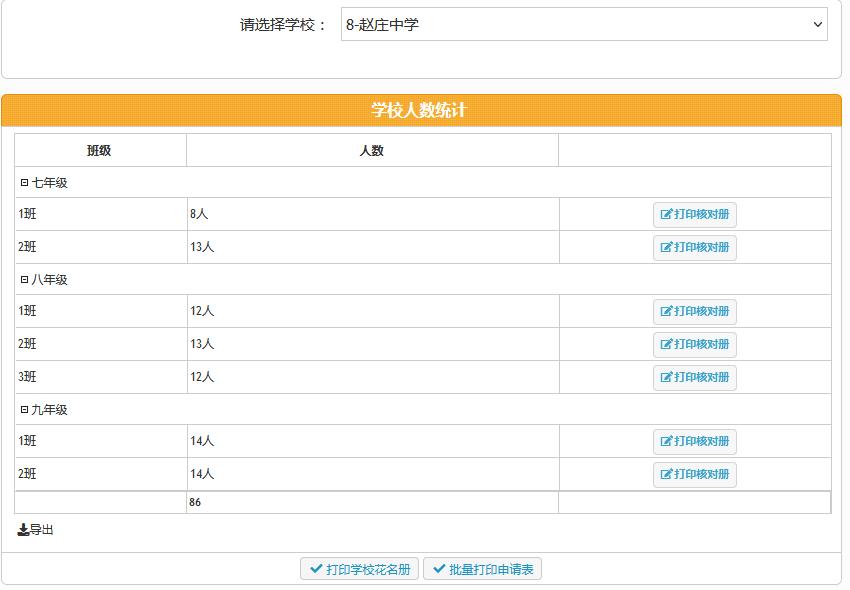Viewport: 850px width, 590px height.
Task: Select the 班级 column header
Action: tap(99, 149)
